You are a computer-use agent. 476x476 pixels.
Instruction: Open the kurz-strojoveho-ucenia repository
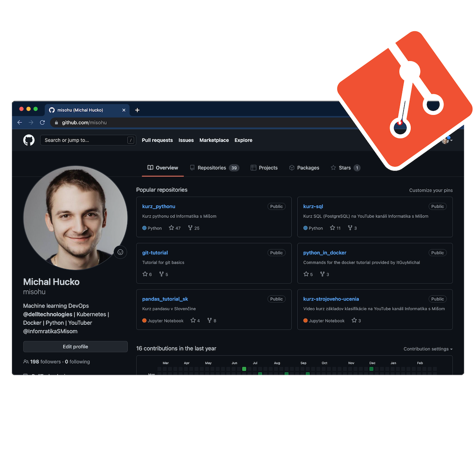click(x=331, y=299)
